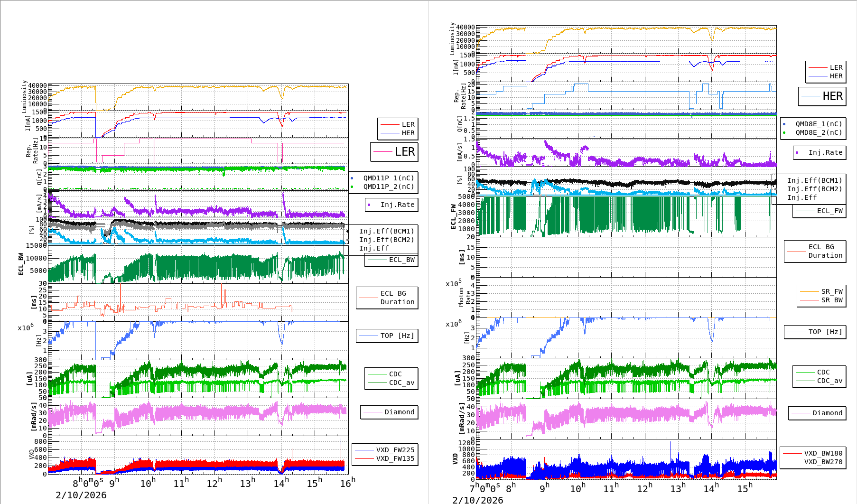The width and height of the screenshot is (857, 504).
Task: Click the SR_FW legend entry
Action: pos(821,291)
